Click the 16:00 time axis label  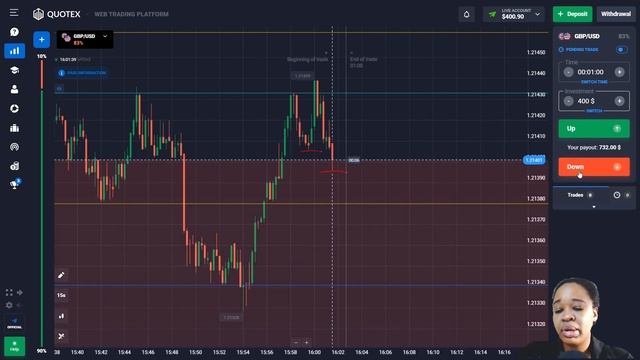[x=314, y=352]
